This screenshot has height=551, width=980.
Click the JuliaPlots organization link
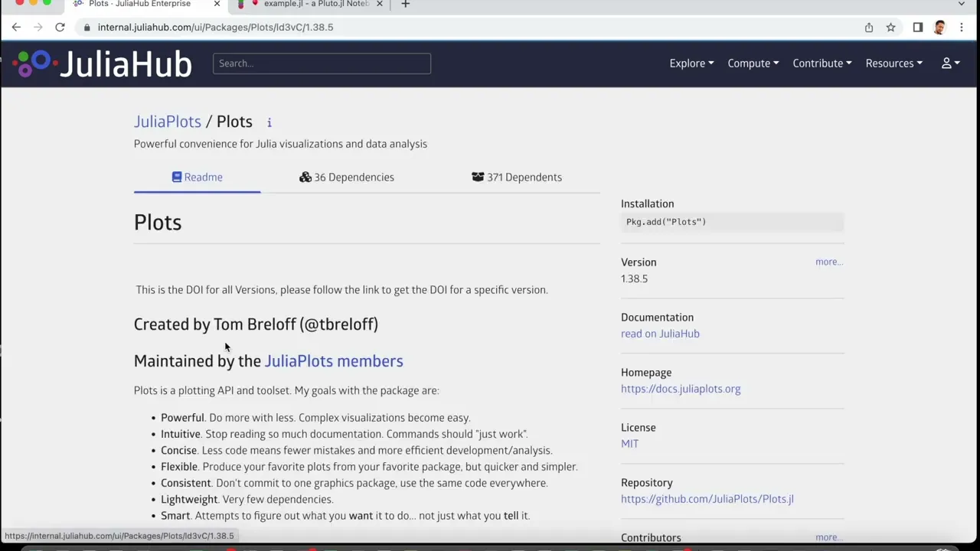point(167,122)
